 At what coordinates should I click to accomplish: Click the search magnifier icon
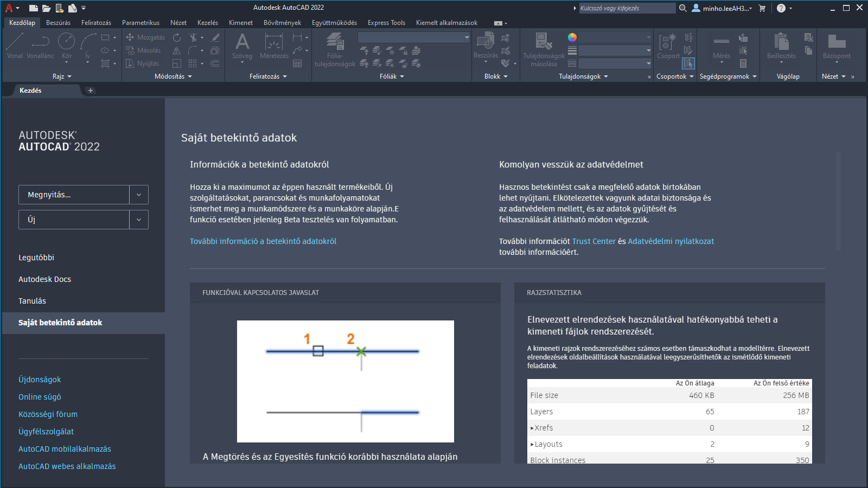pyautogui.click(x=683, y=8)
